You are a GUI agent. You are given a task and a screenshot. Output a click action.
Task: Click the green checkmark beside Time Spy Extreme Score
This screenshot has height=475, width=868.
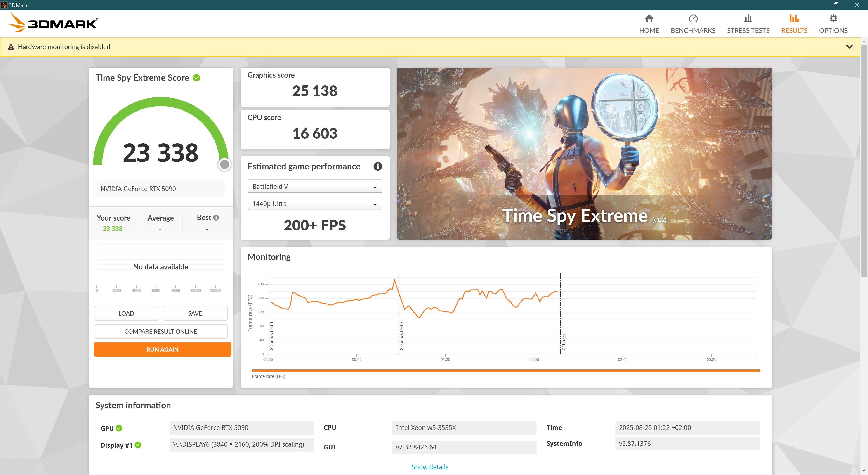[x=196, y=78]
